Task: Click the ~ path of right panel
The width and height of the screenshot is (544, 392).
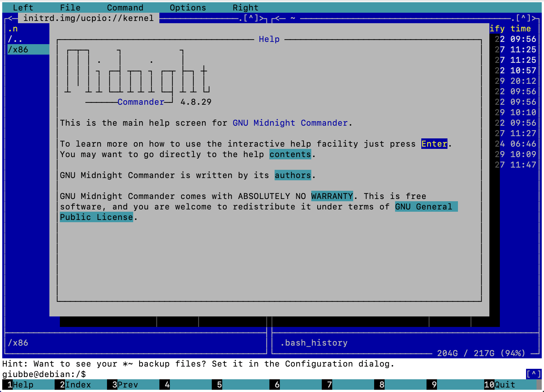Action: 293,18
